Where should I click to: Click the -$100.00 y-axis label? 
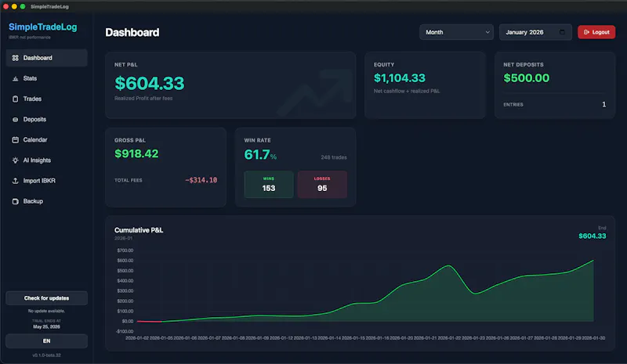pyautogui.click(x=125, y=331)
